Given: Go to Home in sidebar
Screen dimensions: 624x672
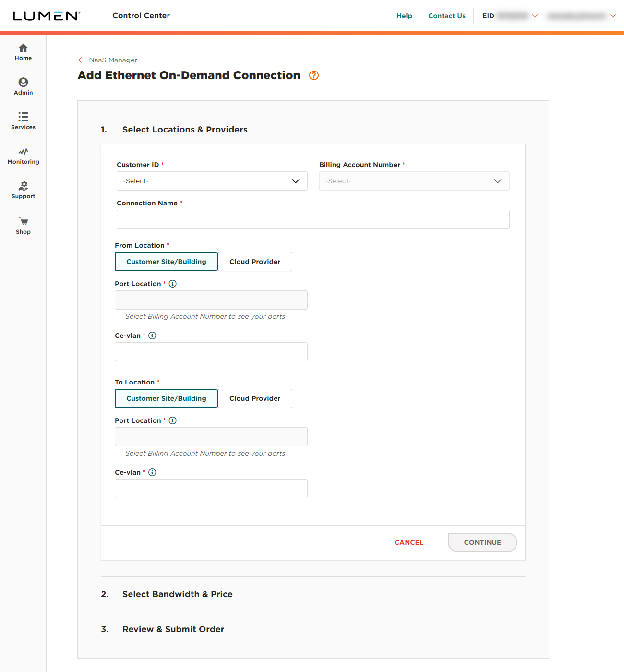Looking at the screenshot, I should tap(23, 52).
